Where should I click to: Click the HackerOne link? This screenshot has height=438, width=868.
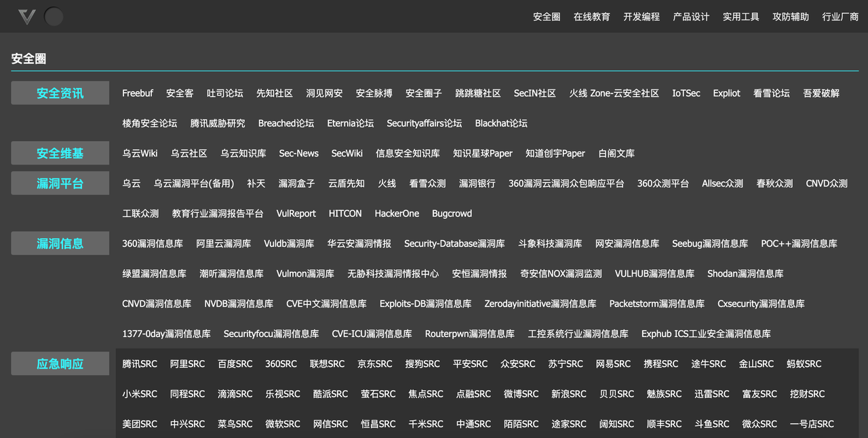pos(397,214)
